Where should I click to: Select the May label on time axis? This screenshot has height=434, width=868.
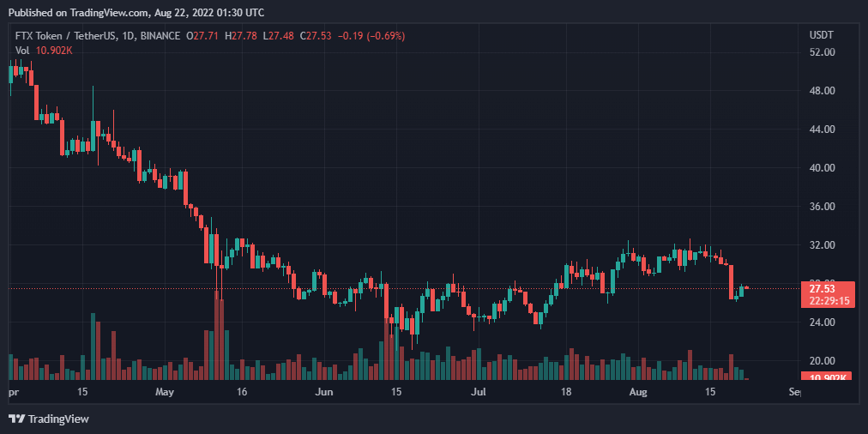point(165,392)
